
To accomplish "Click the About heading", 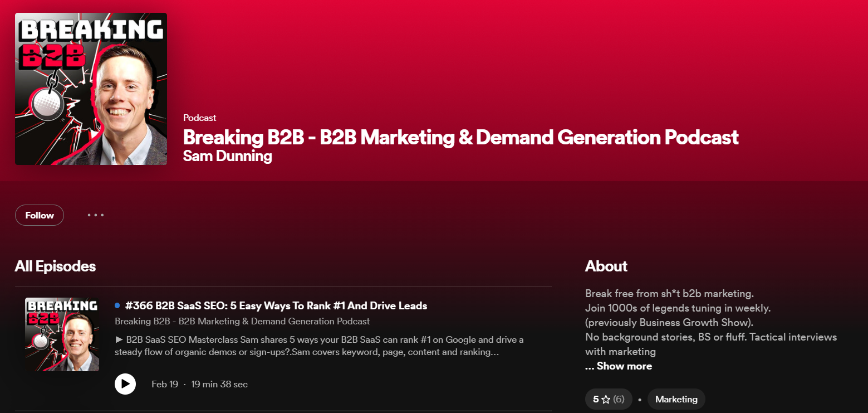I will tap(606, 266).
